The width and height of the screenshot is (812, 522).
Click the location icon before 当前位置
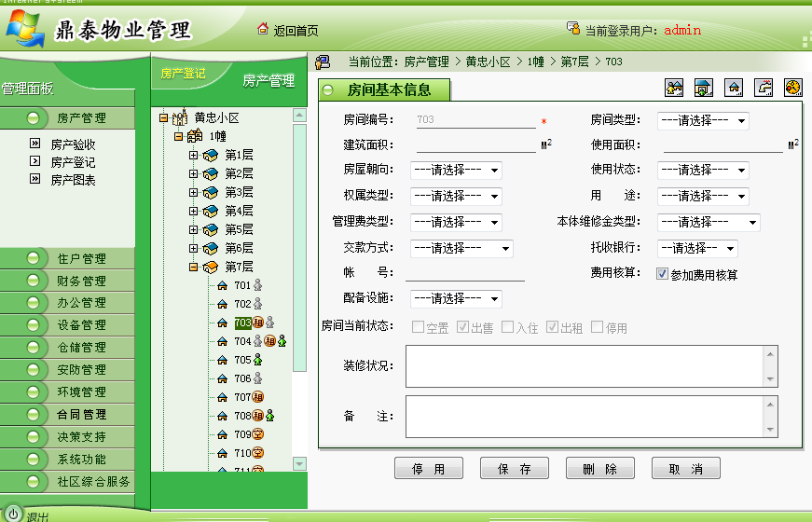pyautogui.click(x=323, y=62)
